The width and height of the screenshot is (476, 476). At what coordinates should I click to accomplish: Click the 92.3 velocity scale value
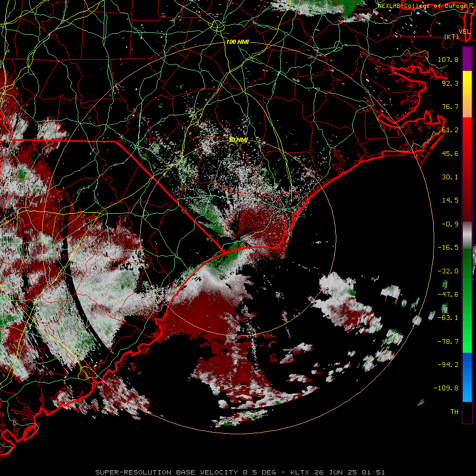[x=450, y=83]
